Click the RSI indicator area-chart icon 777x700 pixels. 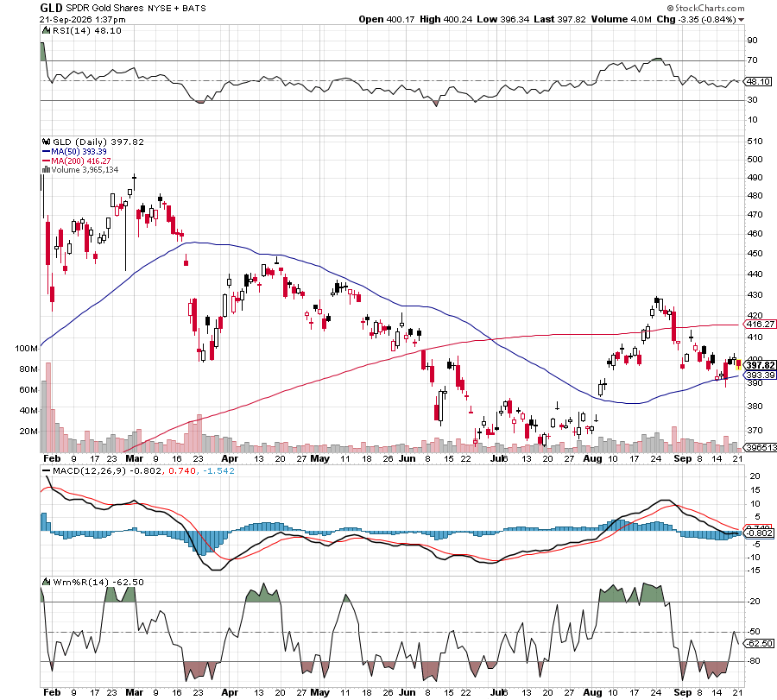coord(46,31)
